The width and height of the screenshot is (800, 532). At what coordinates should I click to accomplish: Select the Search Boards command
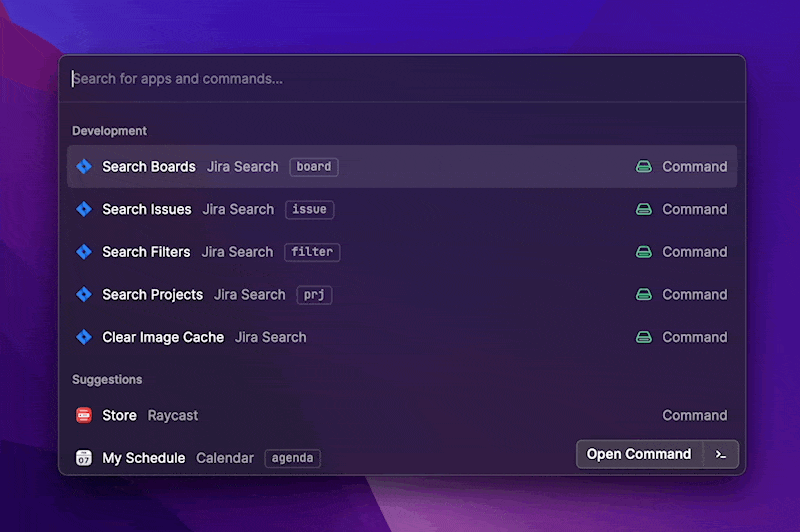pos(402,166)
